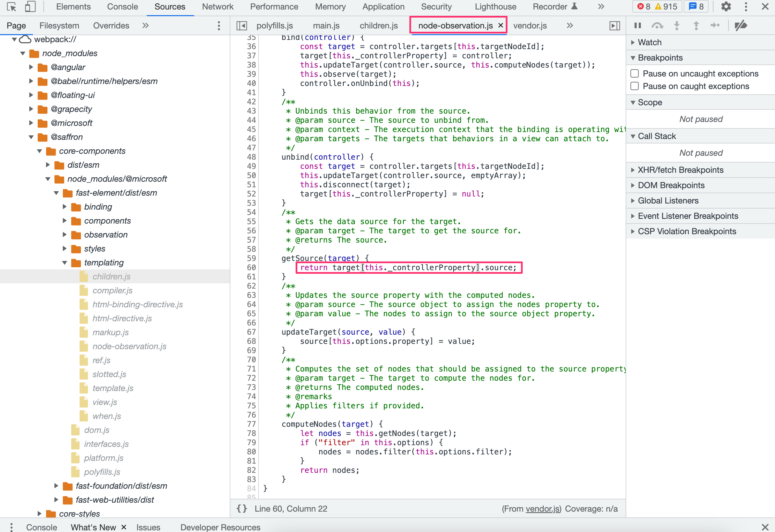Switch to the Elements panel
The width and height of the screenshot is (775, 532).
coord(73,7)
